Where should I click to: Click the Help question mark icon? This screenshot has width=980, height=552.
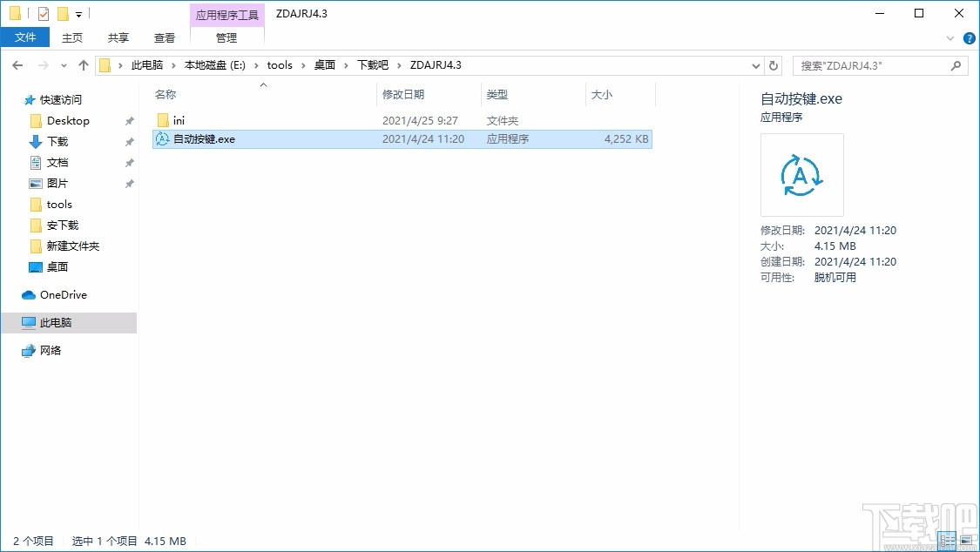coord(969,37)
